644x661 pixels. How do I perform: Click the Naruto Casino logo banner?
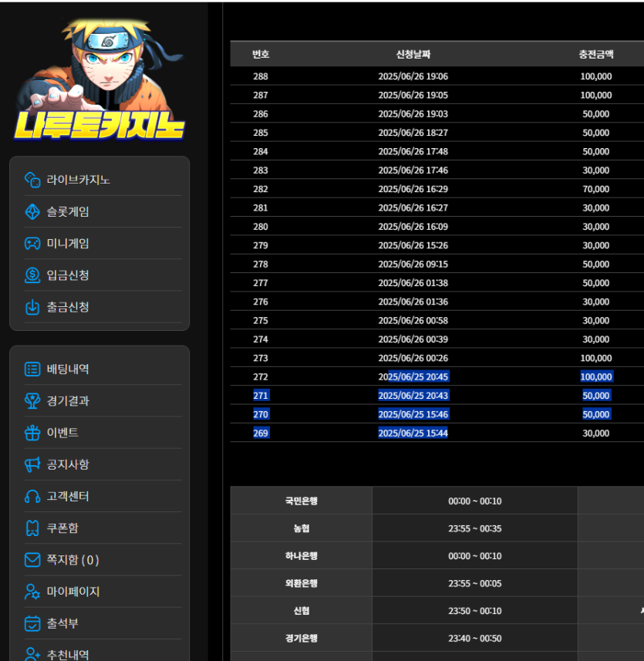tap(99, 81)
